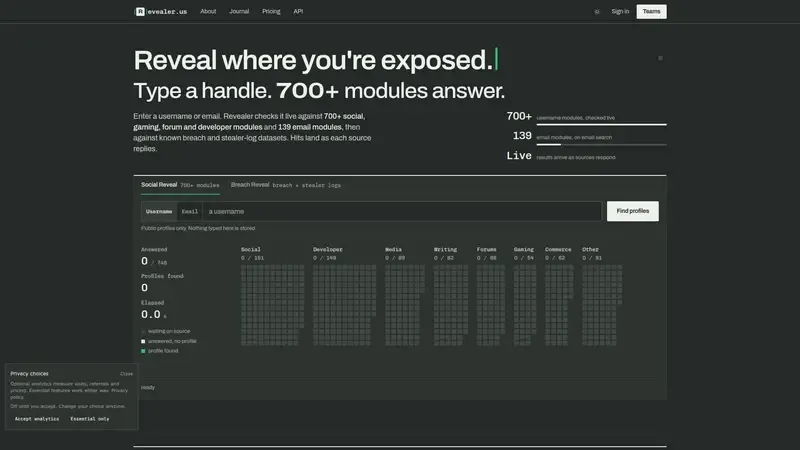
Task: Click the 'Answered' counter label
Action: pyautogui.click(x=154, y=249)
